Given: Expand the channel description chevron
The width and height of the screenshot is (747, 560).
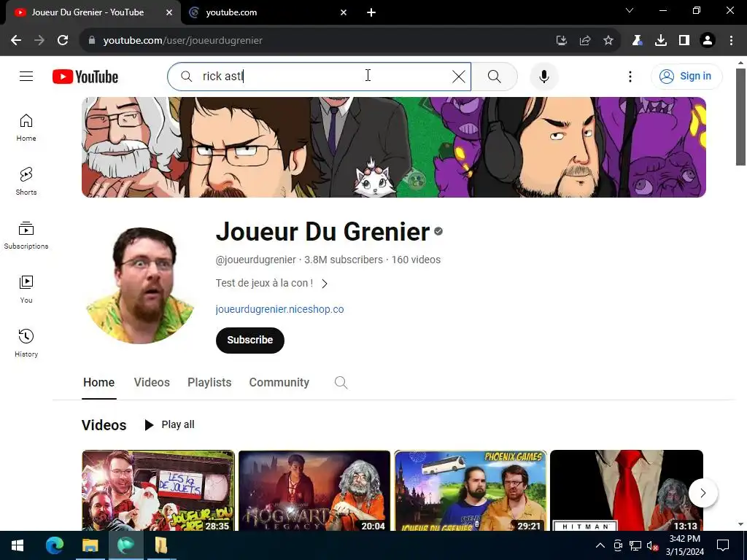Looking at the screenshot, I should click(325, 284).
